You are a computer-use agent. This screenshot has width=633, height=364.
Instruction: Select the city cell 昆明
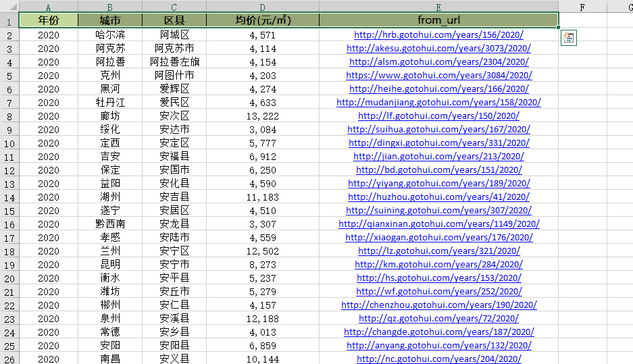[110, 265]
